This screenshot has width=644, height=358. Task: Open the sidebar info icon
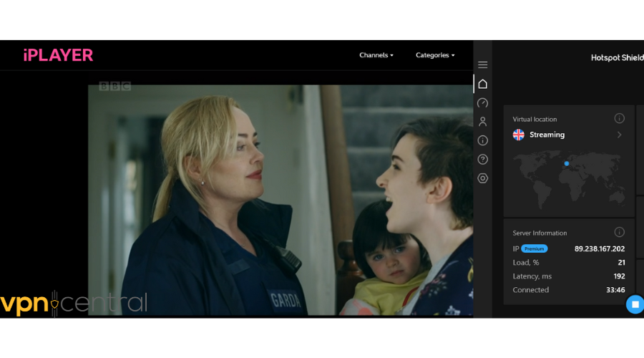tap(482, 140)
